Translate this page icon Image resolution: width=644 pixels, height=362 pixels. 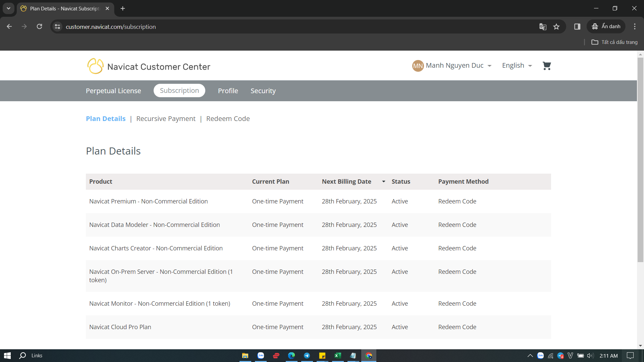543,26
